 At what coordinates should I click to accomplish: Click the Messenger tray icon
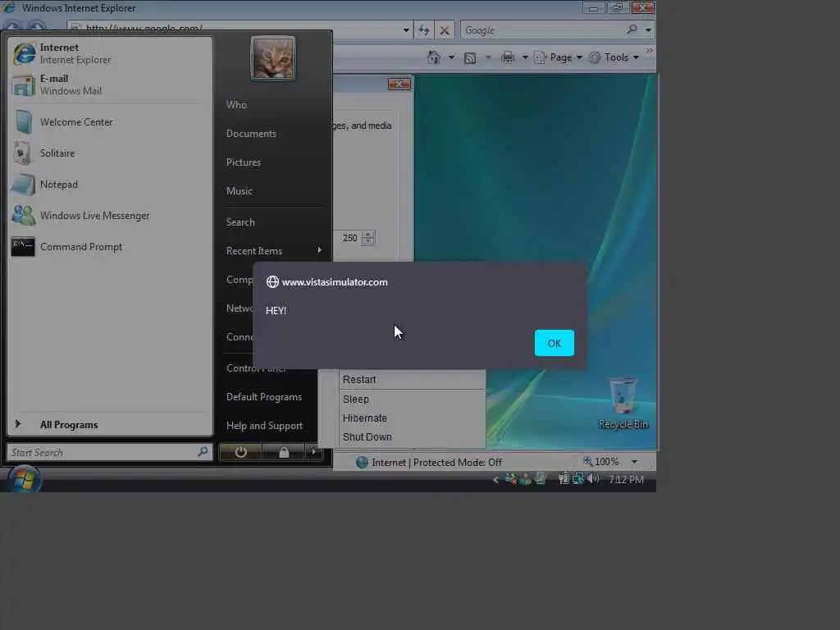(x=525, y=479)
